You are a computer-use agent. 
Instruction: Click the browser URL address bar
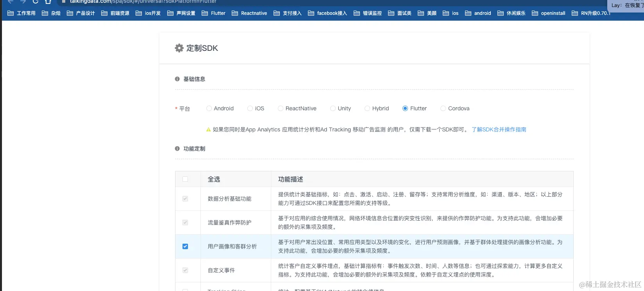(332, 2)
